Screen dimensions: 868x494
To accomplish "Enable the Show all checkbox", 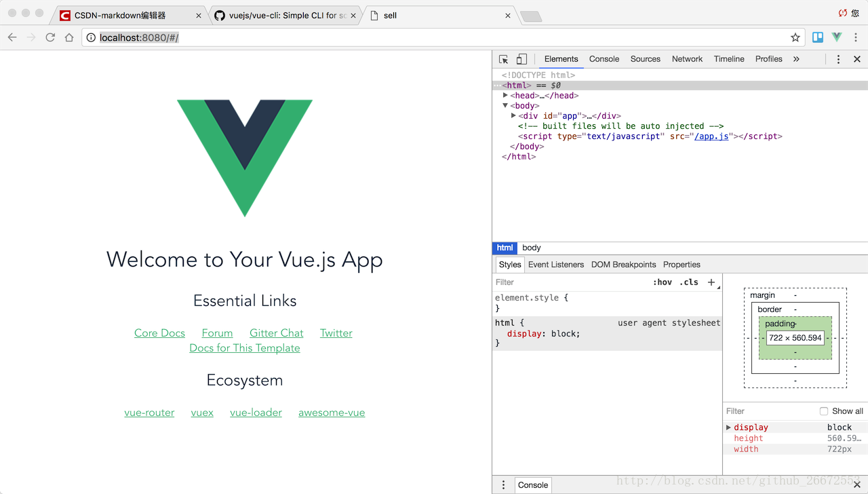I will 824,411.
